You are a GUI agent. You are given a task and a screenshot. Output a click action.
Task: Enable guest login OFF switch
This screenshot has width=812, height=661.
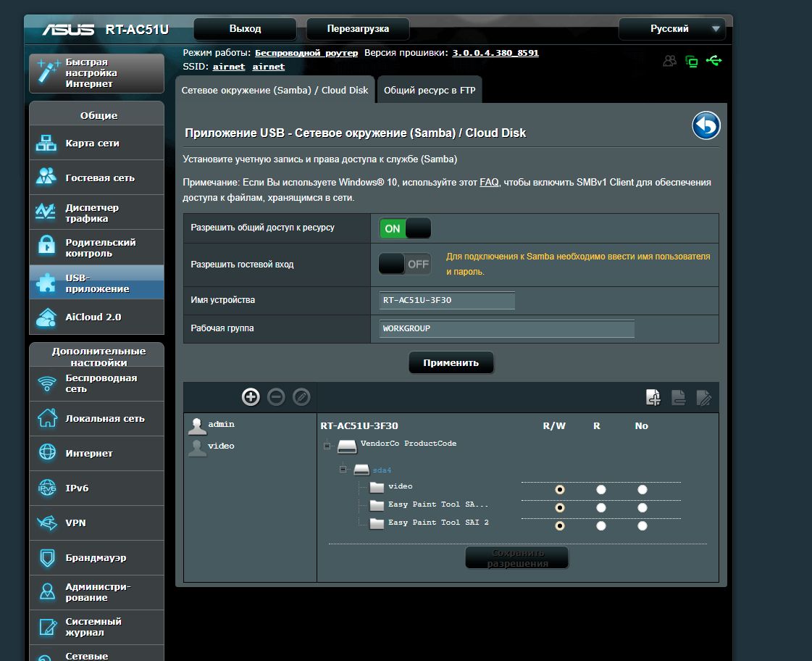pyautogui.click(x=405, y=265)
